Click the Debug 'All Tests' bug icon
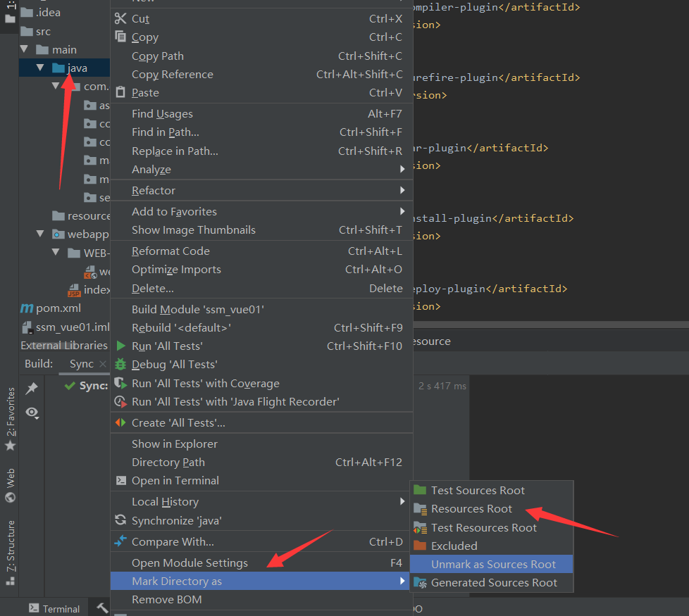The image size is (689, 616). point(120,365)
